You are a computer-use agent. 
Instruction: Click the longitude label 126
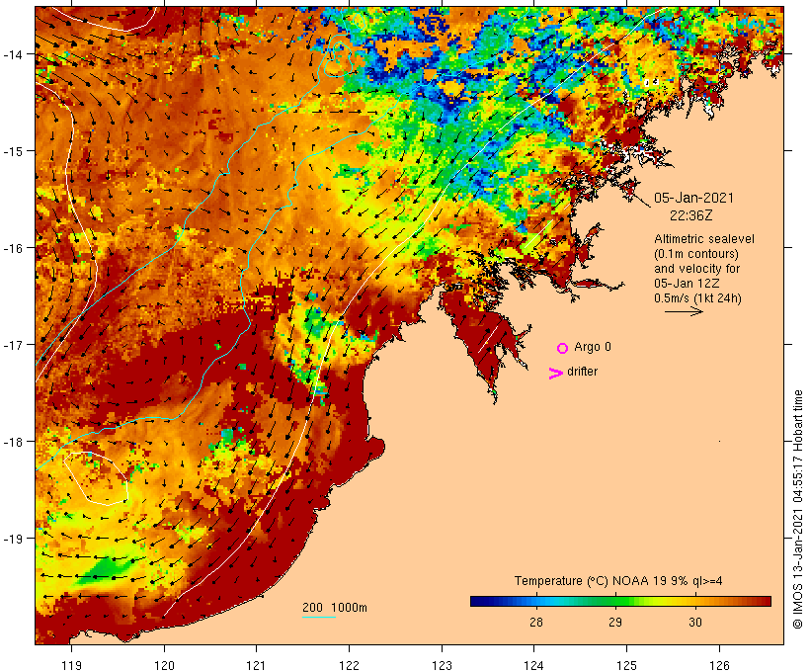pyautogui.click(x=719, y=665)
